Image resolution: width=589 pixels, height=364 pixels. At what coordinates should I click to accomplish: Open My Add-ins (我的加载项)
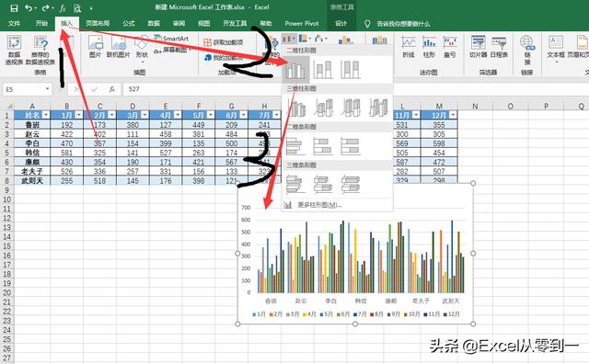(x=224, y=58)
